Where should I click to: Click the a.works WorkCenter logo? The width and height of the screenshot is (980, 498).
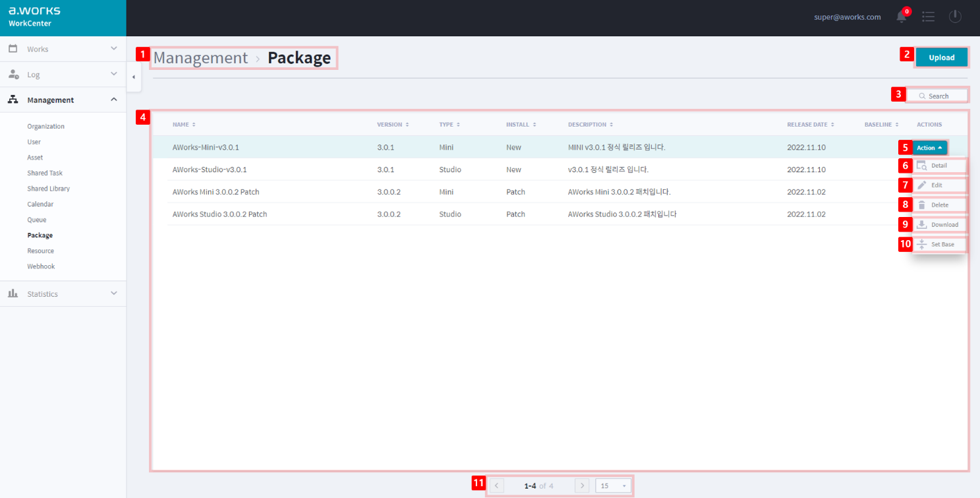34,17
